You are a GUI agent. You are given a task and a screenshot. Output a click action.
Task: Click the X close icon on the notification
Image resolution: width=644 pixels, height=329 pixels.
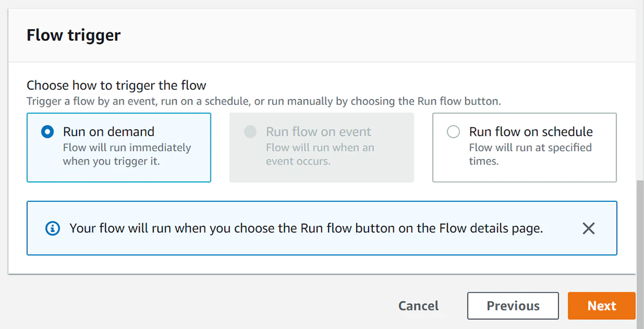click(x=588, y=228)
